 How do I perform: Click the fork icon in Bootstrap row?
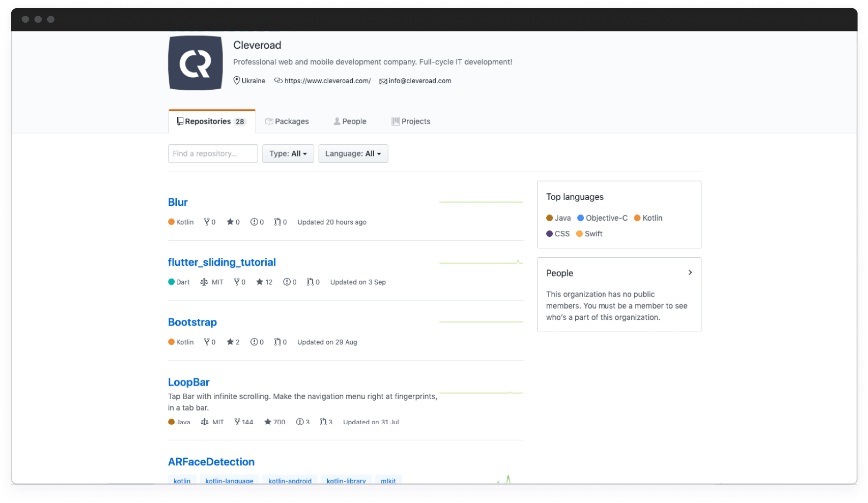coord(207,342)
